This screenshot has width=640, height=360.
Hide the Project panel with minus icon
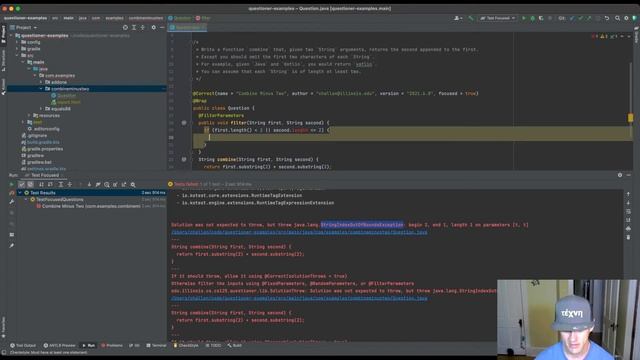click(x=162, y=27)
